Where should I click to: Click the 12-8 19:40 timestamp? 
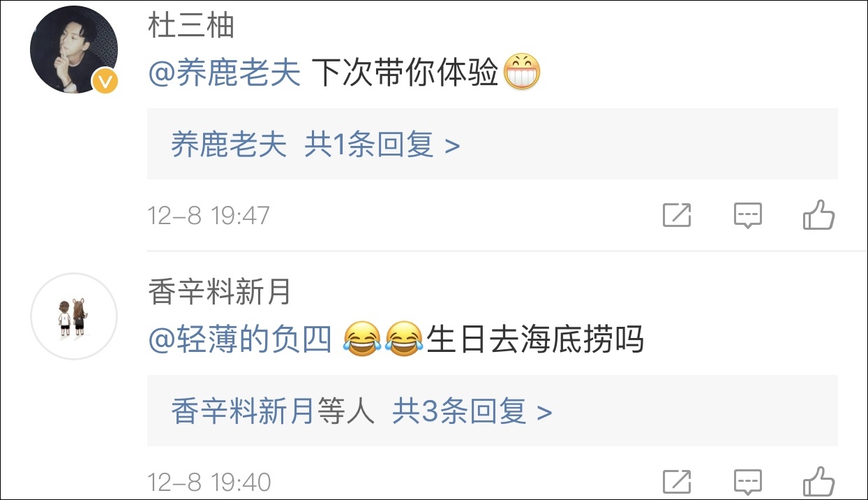click(209, 483)
